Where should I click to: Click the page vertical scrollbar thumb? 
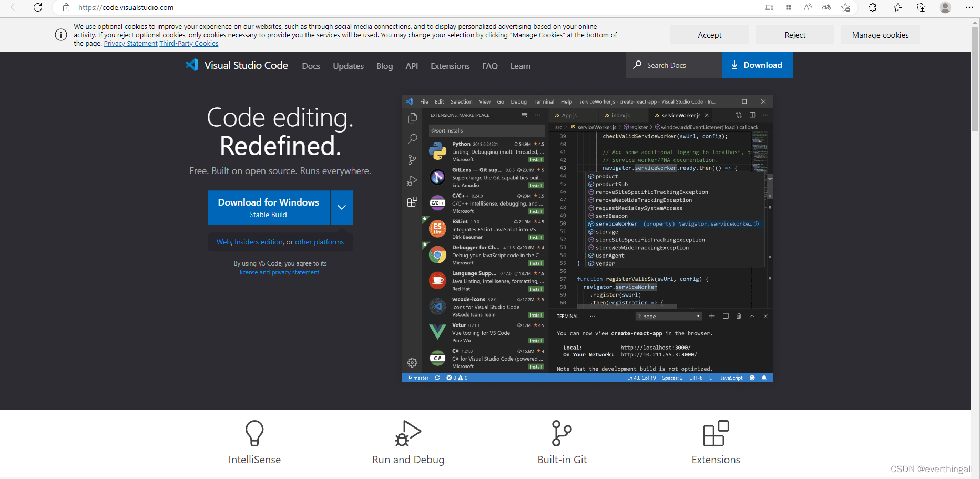pos(975,79)
